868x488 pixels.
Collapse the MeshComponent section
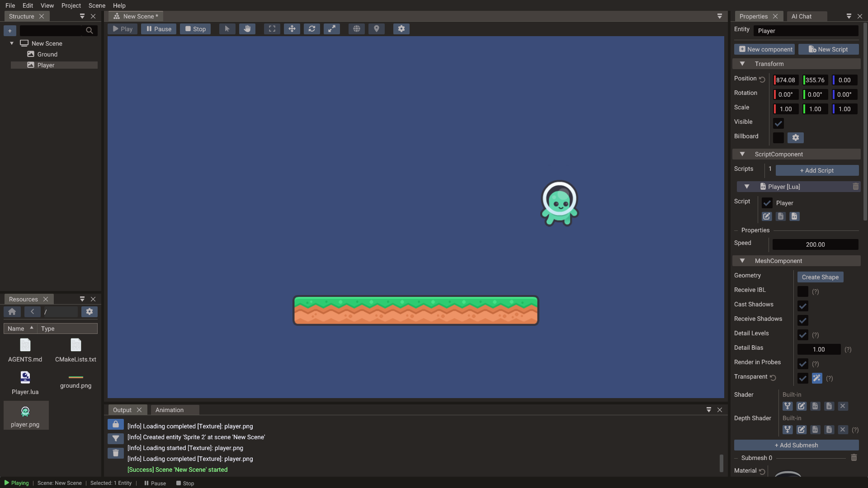(742, 261)
